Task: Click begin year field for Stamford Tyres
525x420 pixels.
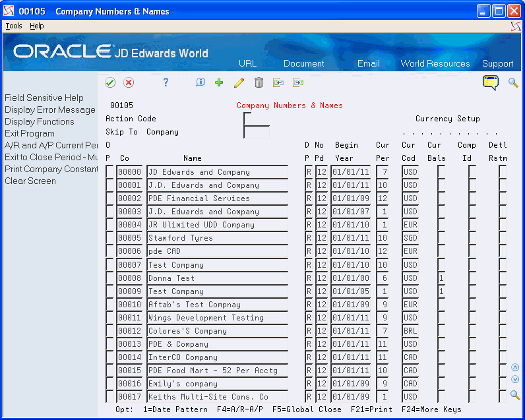Action: pos(351,238)
